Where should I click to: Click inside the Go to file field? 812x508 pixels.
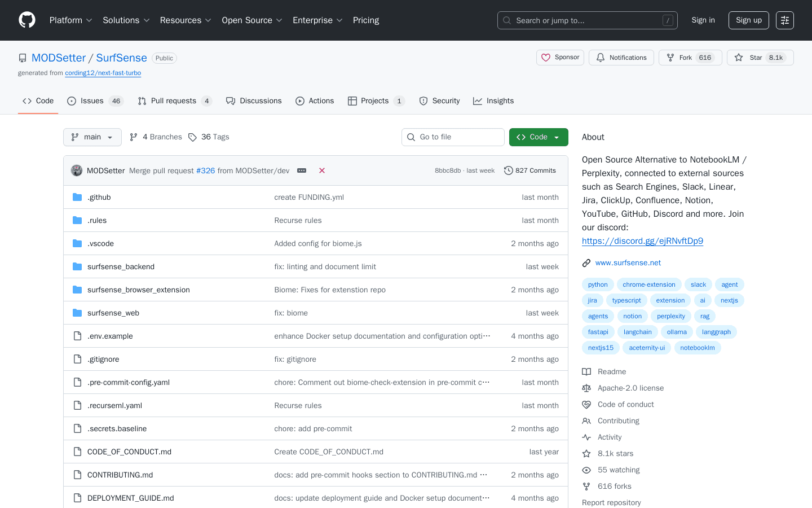click(453, 137)
